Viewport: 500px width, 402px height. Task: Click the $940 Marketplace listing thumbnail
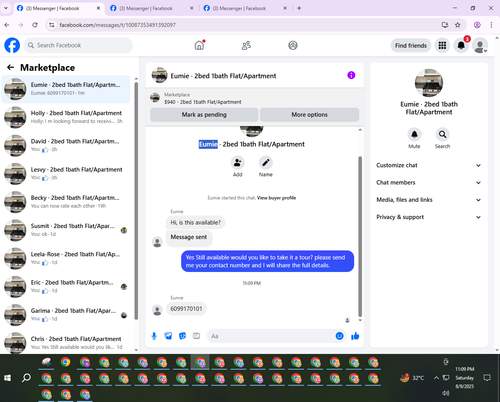click(155, 98)
